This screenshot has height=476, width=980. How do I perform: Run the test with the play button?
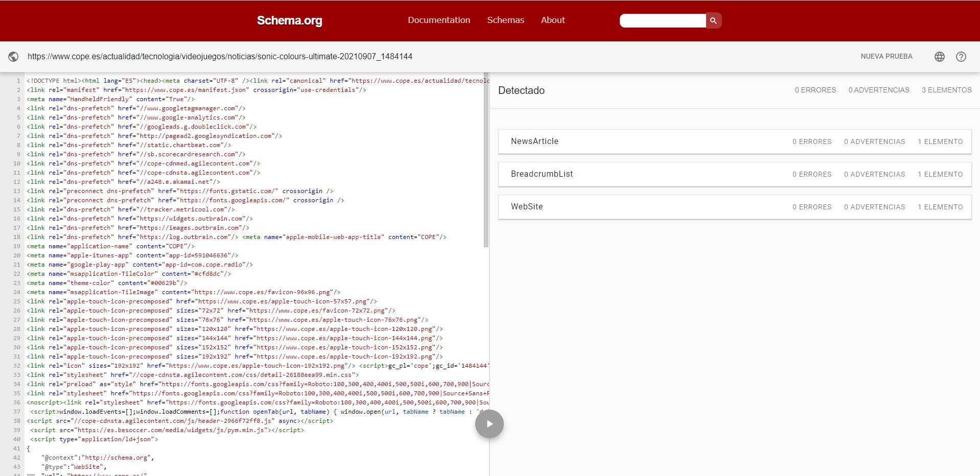[x=489, y=424]
